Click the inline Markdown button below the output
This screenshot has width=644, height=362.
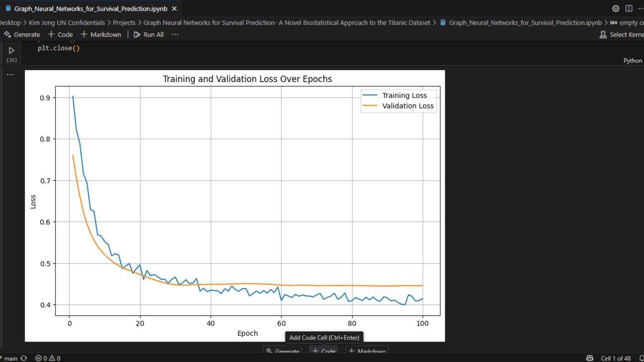(366, 351)
